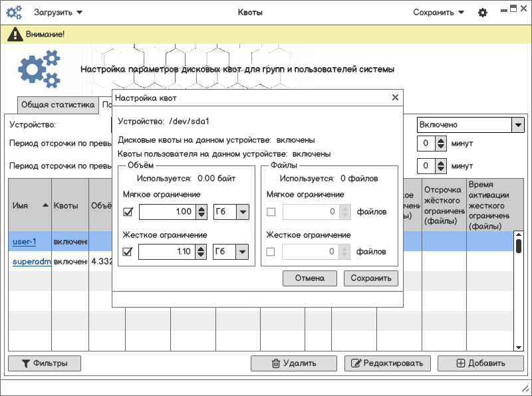
Task: Click table scrollbar down arrow
Action: click(x=519, y=347)
